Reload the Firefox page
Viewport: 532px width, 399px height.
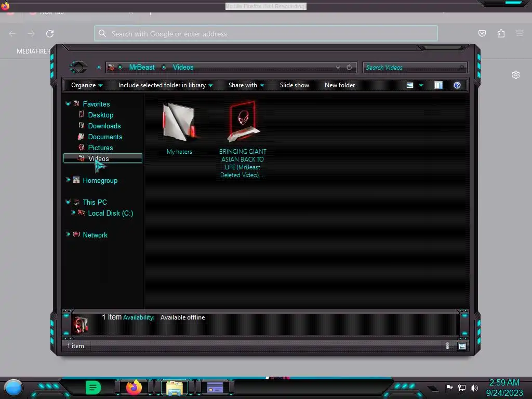click(x=50, y=34)
